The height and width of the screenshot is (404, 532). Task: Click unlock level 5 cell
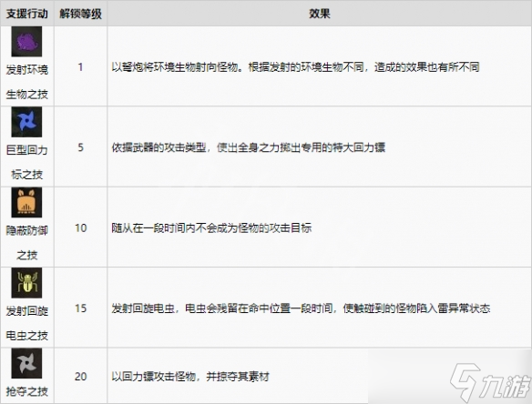click(x=80, y=147)
